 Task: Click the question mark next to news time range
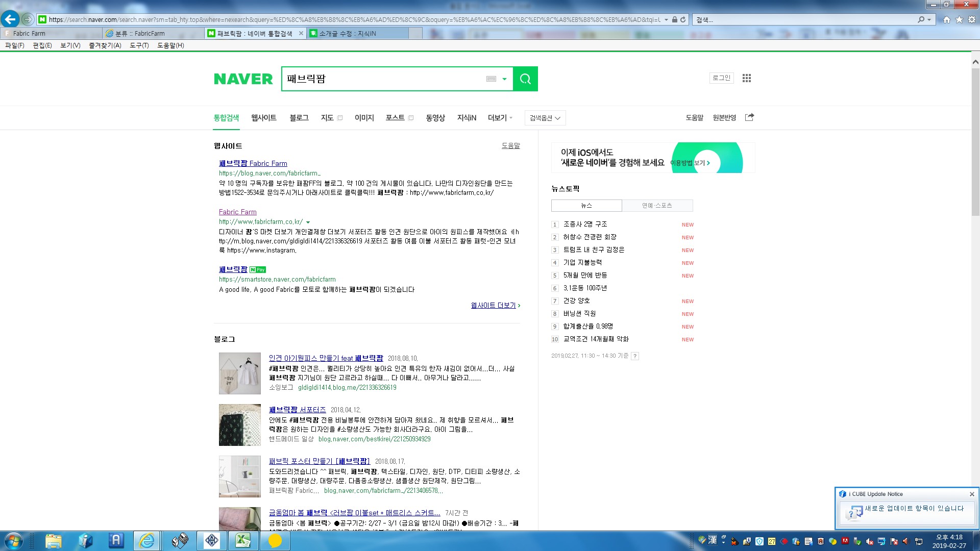(635, 356)
